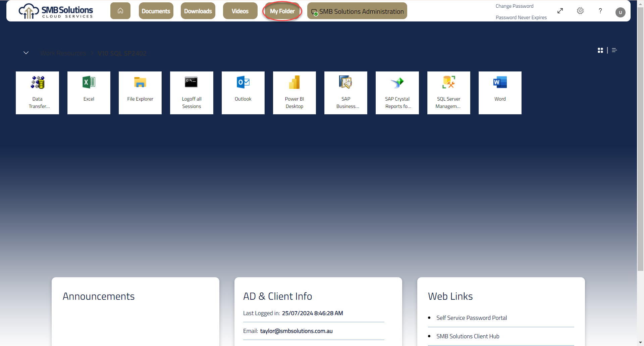Screen dimensions: 644x346
Task: Toggle fullscreen with the expand arrows icon
Action: tap(560, 11)
